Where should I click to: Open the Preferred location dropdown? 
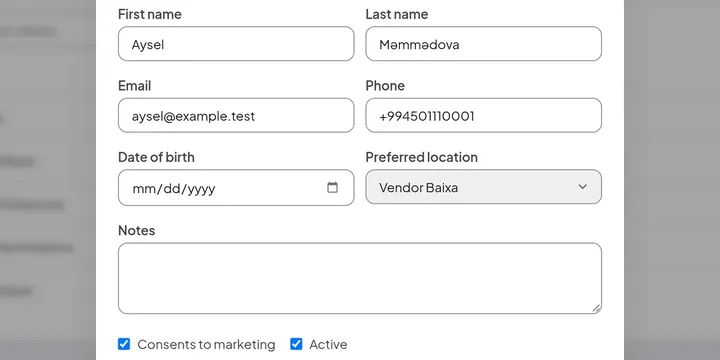[x=484, y=187]
